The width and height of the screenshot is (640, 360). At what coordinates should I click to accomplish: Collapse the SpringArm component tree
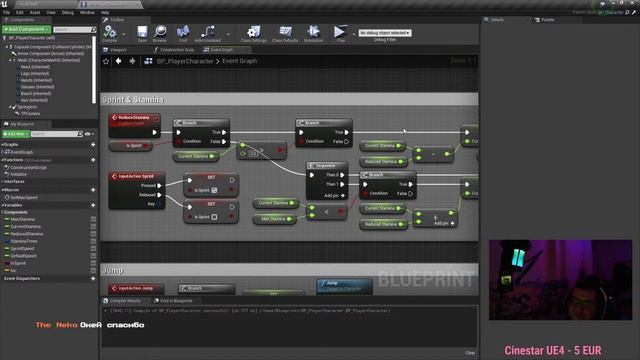pyautogui.click(x=10, y=107)
